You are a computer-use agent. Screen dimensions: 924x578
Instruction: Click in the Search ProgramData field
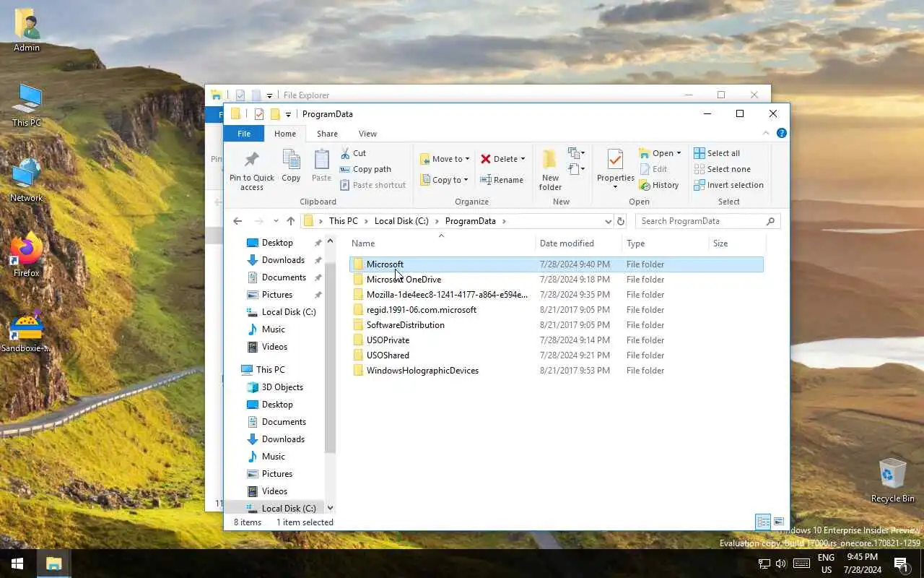click(x=700, y=221)
